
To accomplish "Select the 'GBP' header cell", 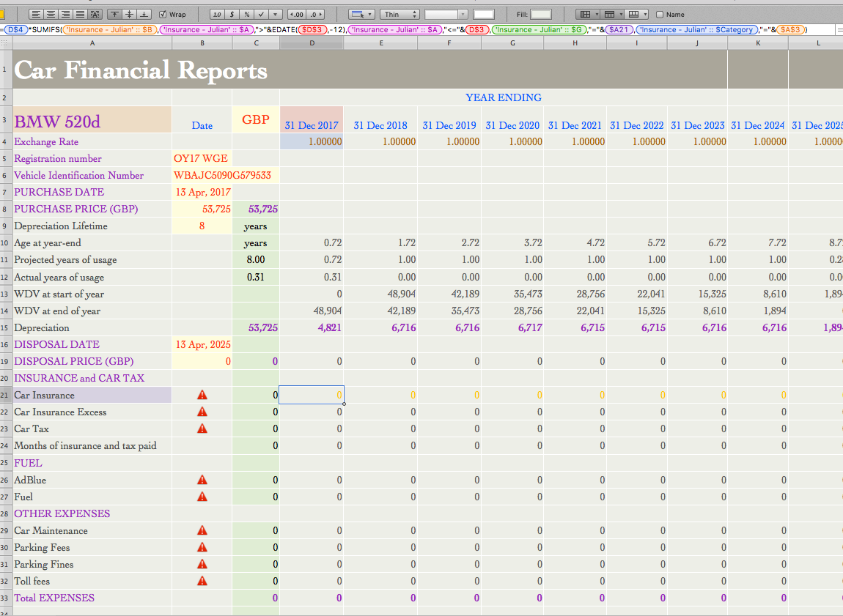I will click(x=256, y=120).
